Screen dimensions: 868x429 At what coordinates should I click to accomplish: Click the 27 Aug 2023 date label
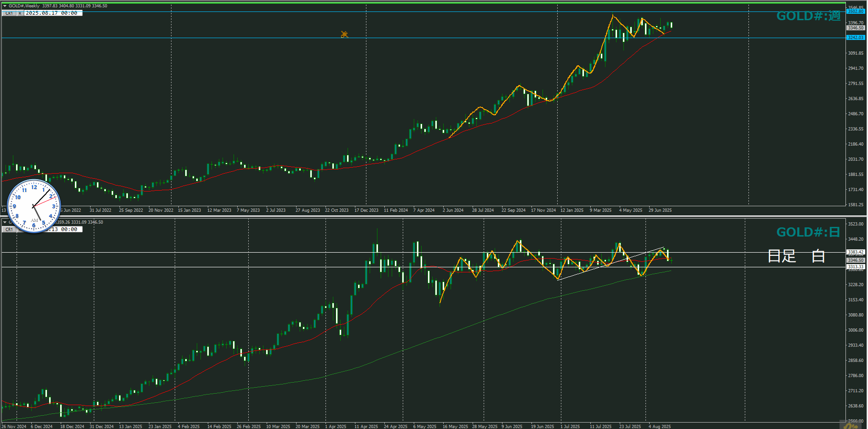point(308,210)
